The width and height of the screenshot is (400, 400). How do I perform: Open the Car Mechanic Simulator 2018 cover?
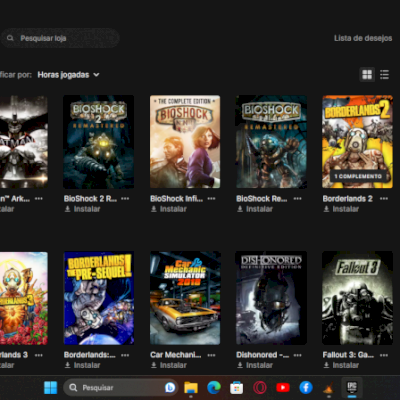(x=185, y=298)
